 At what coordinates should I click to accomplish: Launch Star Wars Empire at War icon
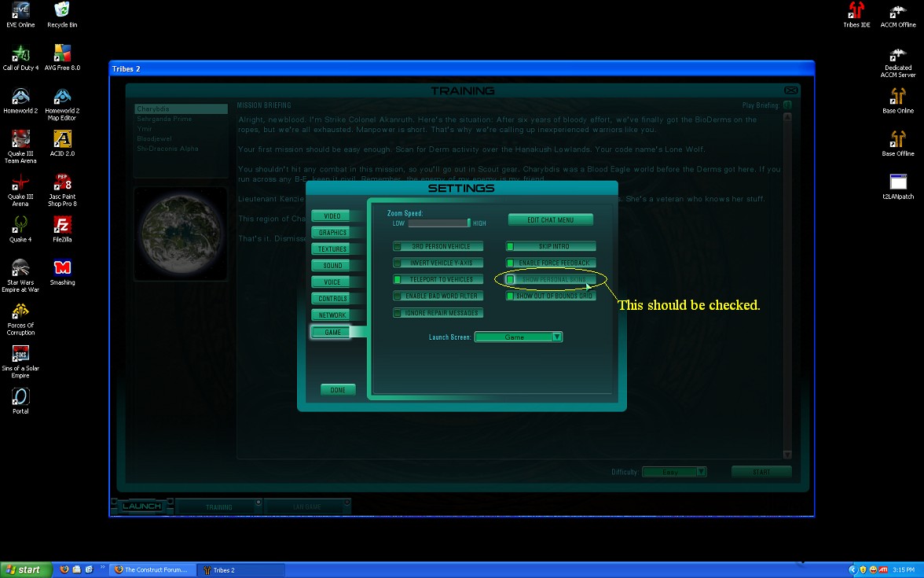[x=20, y=275]
